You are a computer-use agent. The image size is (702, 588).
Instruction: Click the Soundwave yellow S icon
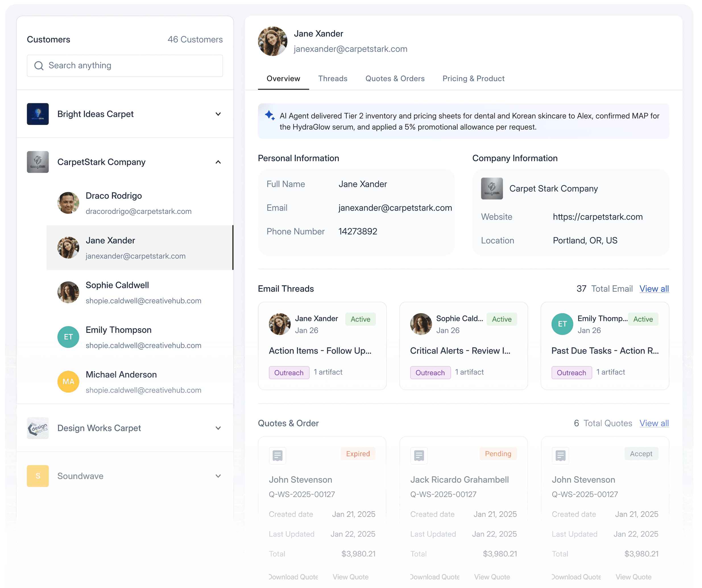[38, 476]
